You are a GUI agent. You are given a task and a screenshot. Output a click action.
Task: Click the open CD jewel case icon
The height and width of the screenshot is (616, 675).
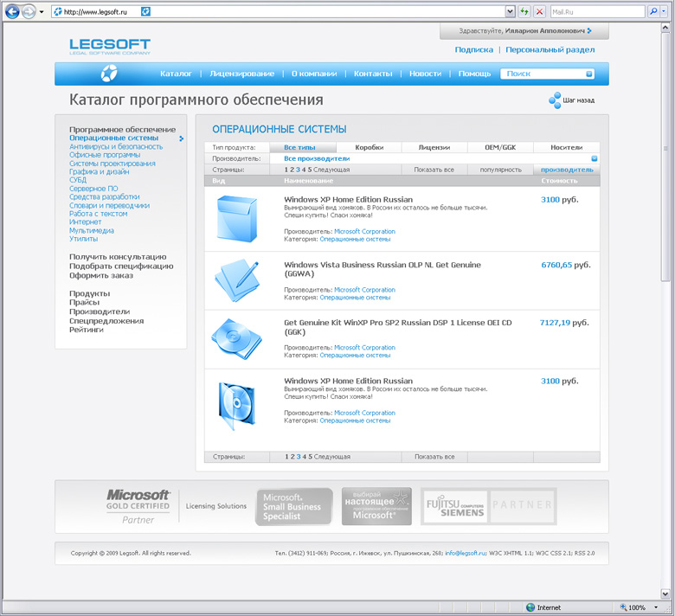236,407
